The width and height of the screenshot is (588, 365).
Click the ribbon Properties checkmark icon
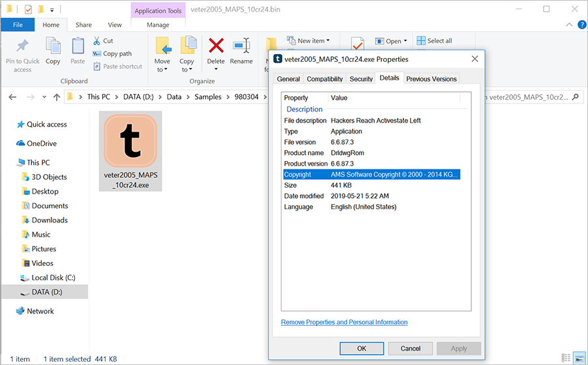pyautogui.click(x=357, y=44)
